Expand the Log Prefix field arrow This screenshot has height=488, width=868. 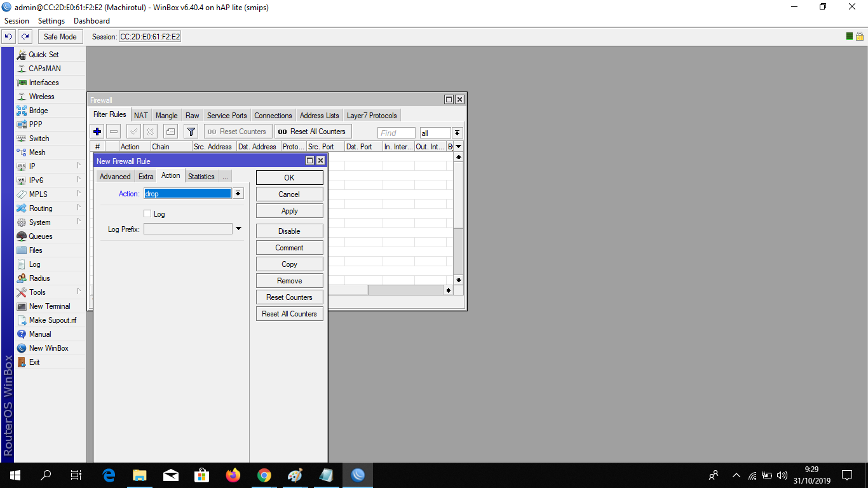[238, 229]
